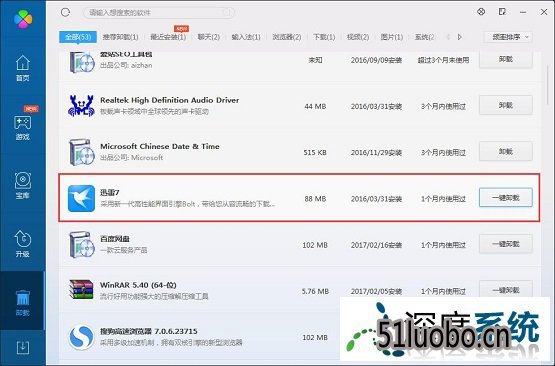Click the 5.76 MB size of WinRAR
Viewport: 555px width, 366px height.
click(315, 291)
